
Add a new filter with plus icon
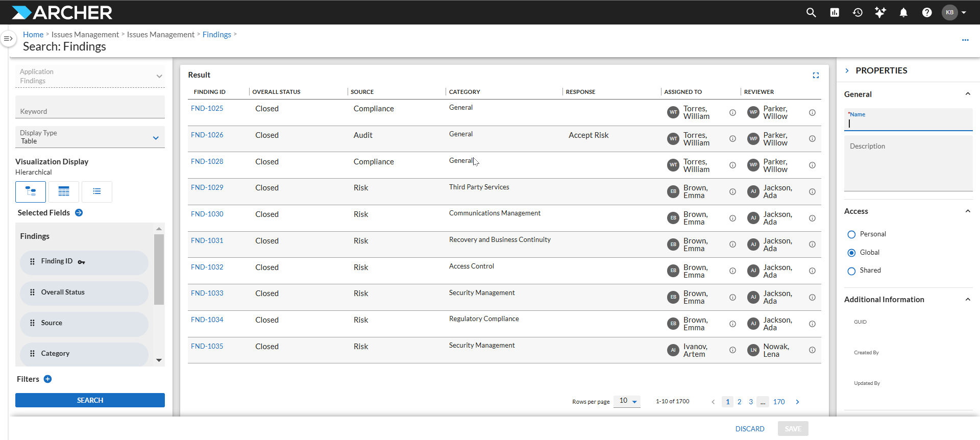48,379
